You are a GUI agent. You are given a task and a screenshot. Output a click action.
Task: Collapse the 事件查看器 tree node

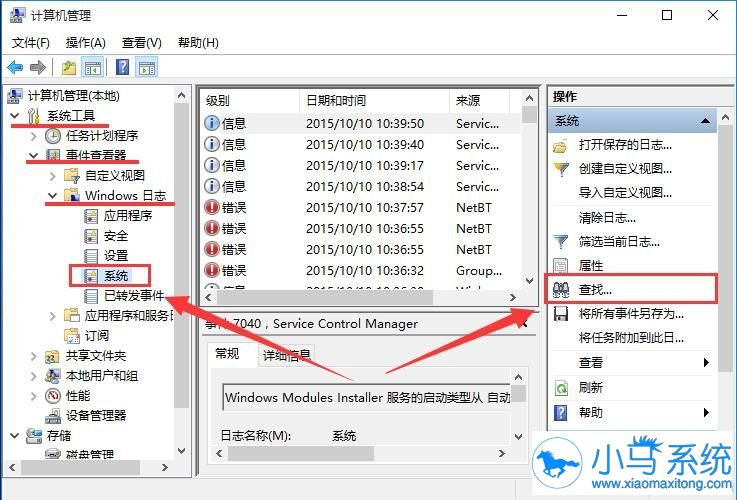pos(33,155)
